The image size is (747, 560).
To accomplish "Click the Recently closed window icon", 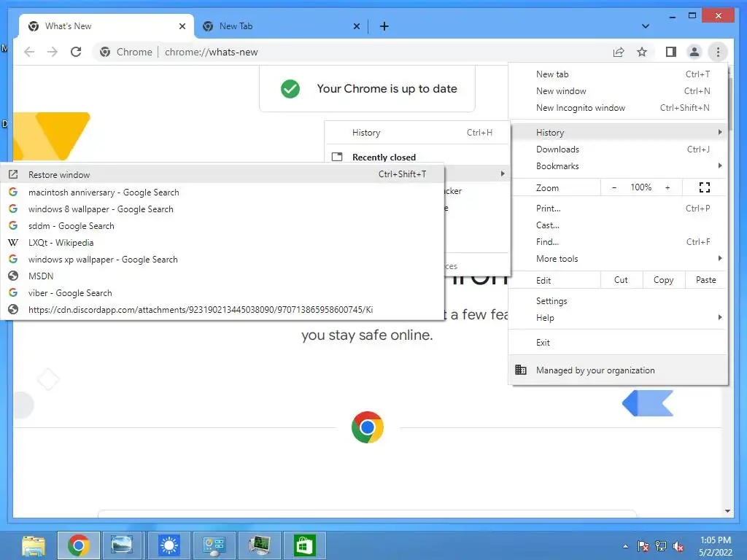I will 337,157.
